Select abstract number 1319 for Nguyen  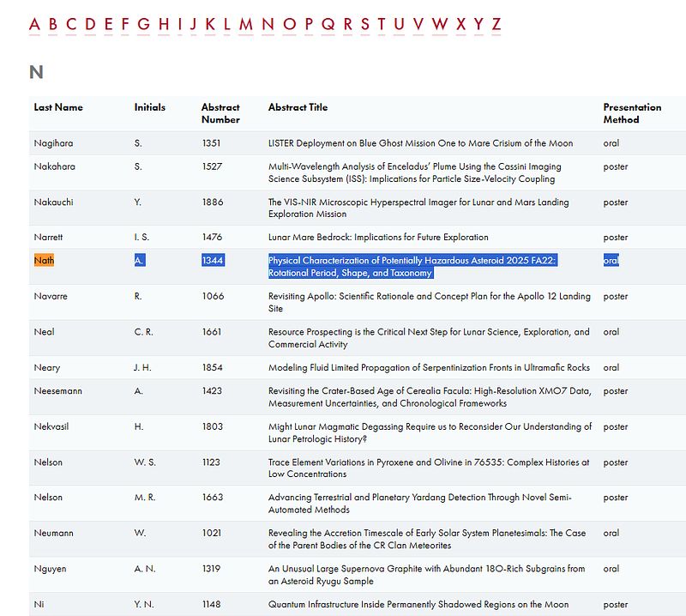[x=211, y=568]
